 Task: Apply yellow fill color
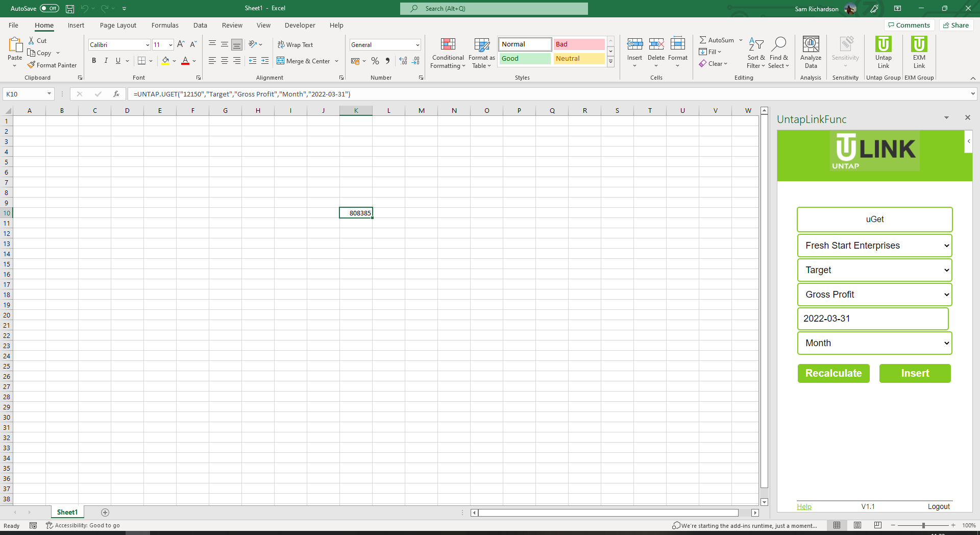point(165,61)
